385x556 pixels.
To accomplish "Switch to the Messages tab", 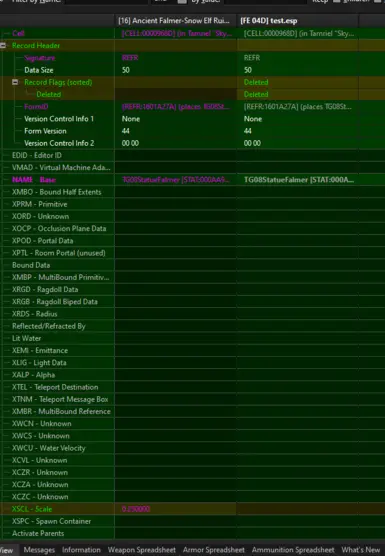I will pos(39,550).
